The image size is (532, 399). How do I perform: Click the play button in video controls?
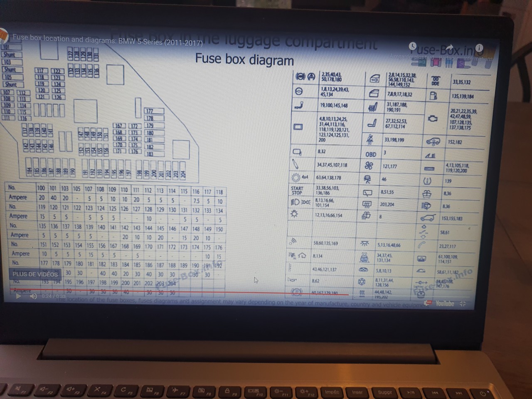pyautogui.click(x=18, y=296)
